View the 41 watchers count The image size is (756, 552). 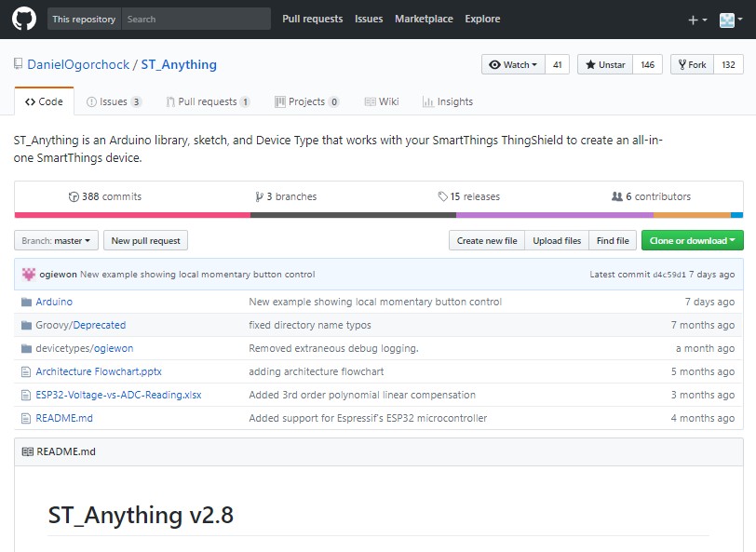[558, 64]
